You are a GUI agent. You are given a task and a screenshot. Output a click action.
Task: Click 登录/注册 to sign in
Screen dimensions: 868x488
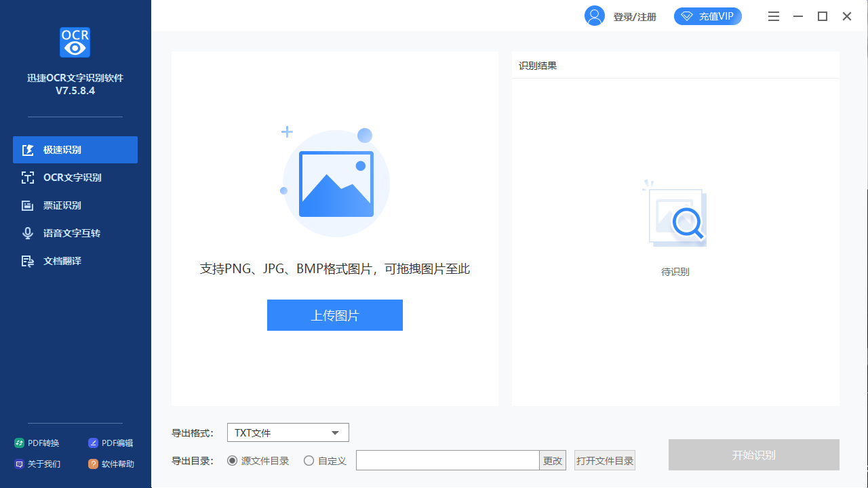[x=633, y=16]
